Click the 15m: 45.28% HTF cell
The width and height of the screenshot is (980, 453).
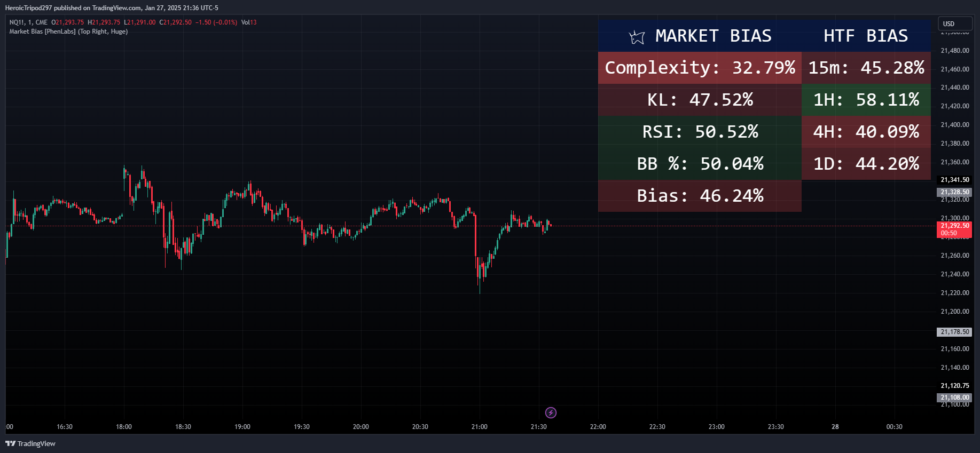pyautogui.click(x=866, y=68)
